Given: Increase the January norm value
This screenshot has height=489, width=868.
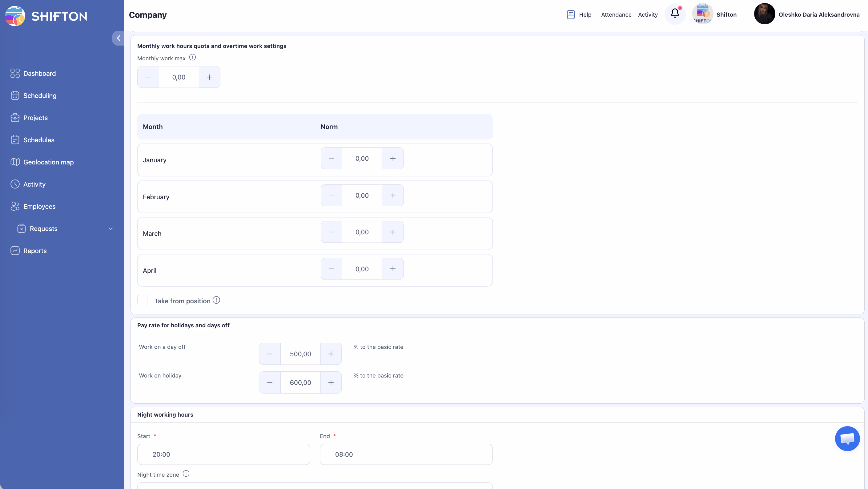Looking at the screenshot, I should pos(392,158).
